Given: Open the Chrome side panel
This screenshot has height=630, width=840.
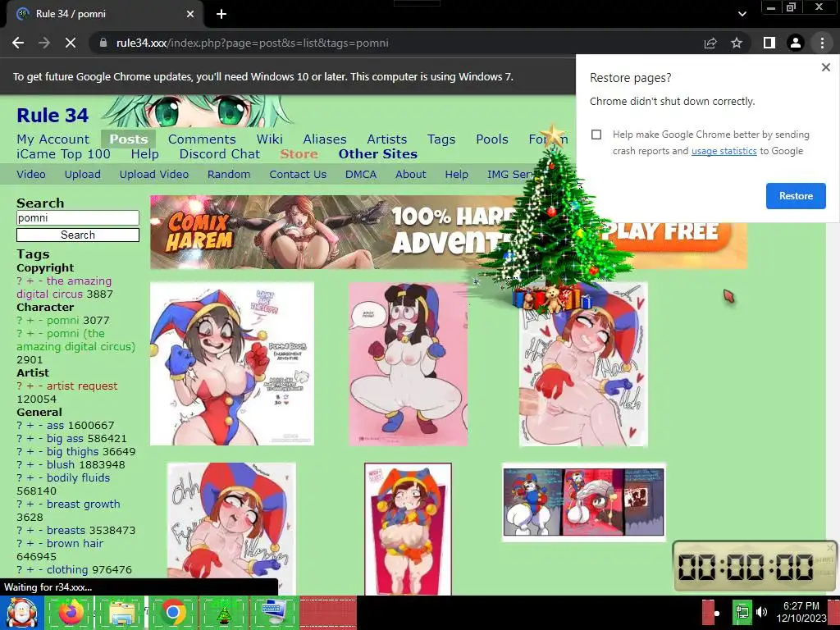Looking at the screenshot, I should (x=769, y=43).
